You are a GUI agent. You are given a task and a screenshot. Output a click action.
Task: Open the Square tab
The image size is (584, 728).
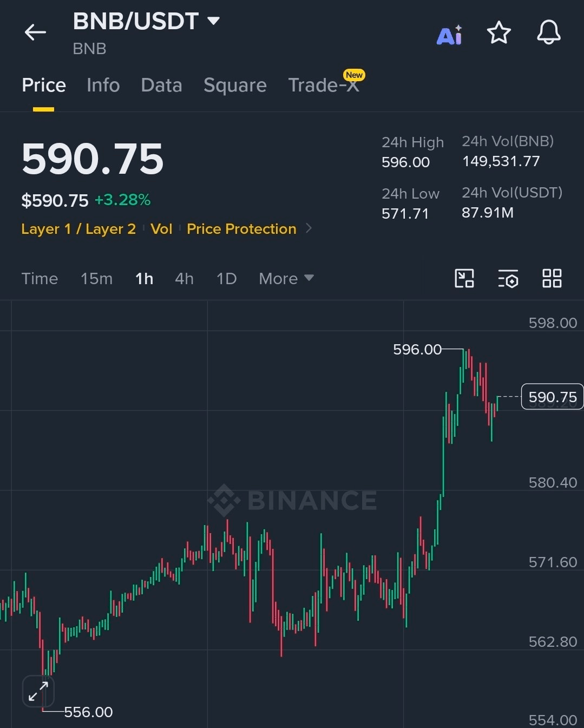[235, 85]
